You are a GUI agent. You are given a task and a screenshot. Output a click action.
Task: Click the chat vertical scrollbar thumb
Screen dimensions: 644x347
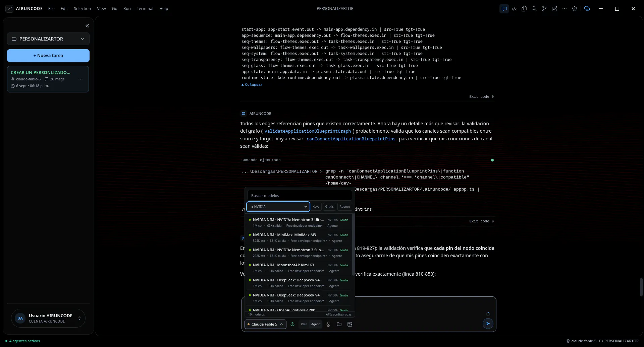pos(641,287)
